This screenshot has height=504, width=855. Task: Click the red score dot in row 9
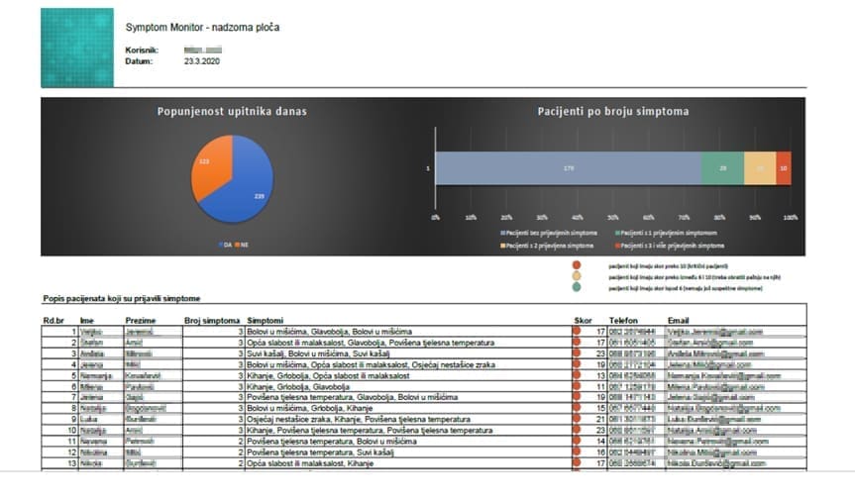578,420
